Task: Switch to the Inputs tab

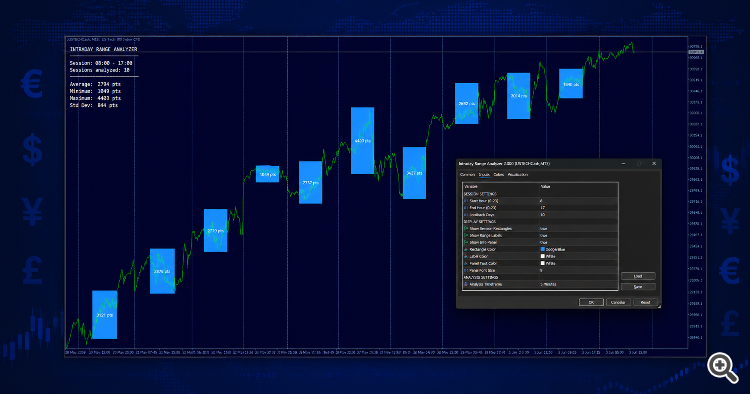Action: [484, 175]
